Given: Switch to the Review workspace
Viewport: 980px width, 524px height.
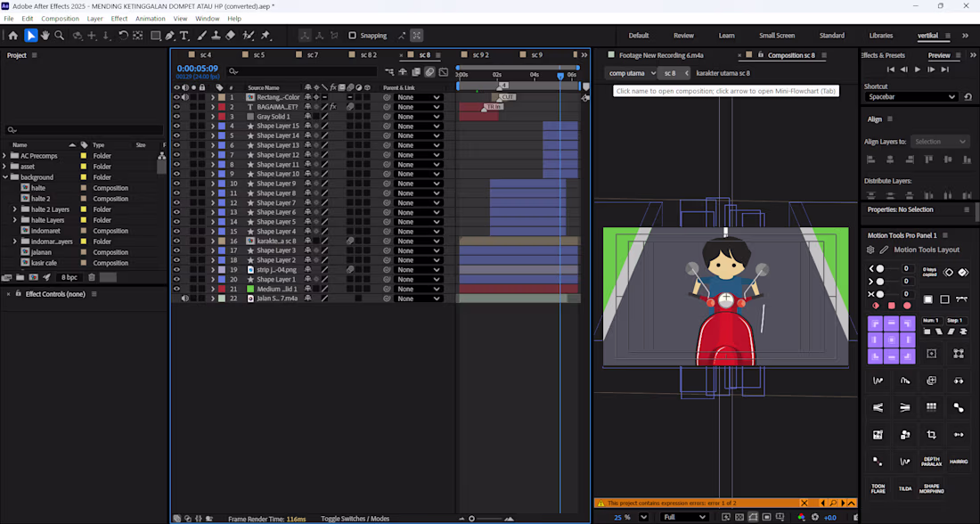Looking at the screenshot, I should coord(683,36).
